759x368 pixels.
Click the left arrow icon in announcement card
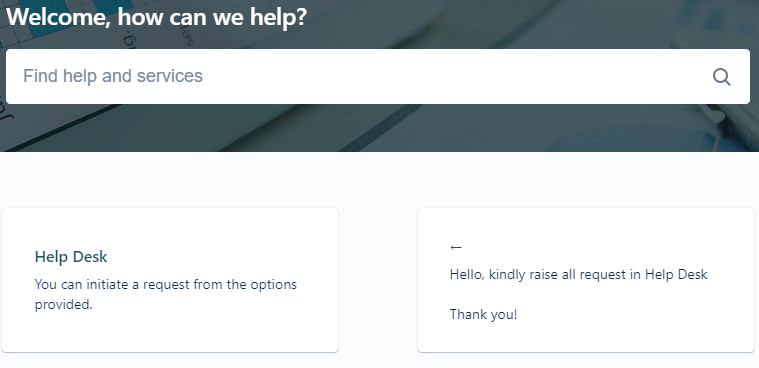tap(455, 247)
